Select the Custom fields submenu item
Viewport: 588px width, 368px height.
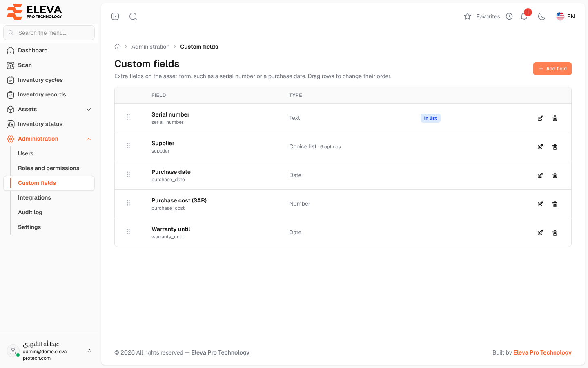point(49,183)
